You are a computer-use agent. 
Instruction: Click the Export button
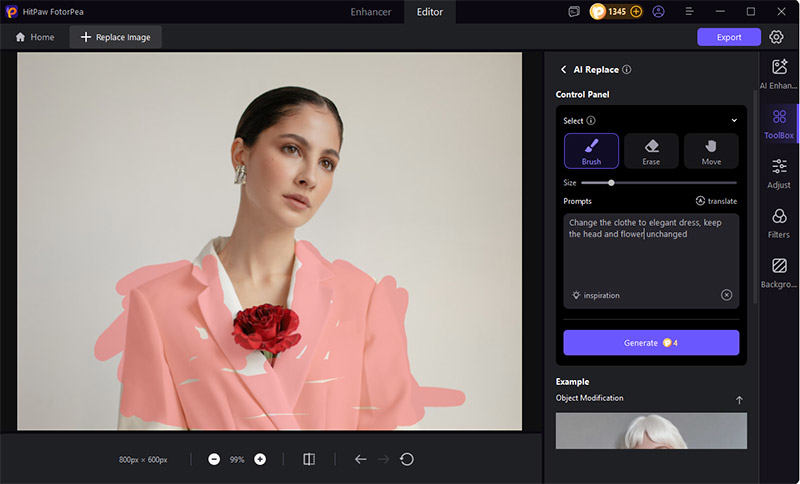pyautogui.click(x=729, y=37)
